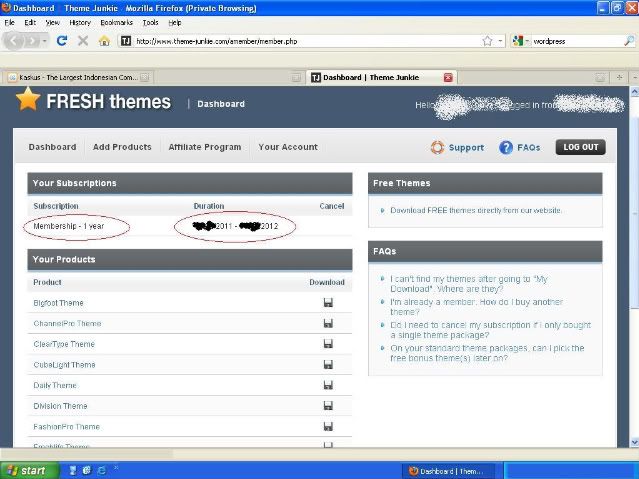Click the page scrollbar down arrow
Image resolution: width=639 pixels, height=479 pixels.
click(634, 442)
